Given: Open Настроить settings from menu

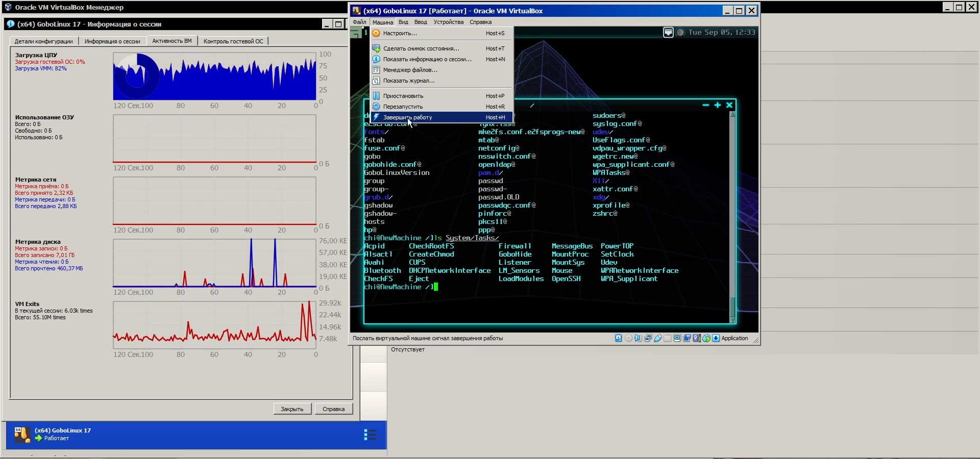Looking at the screenshot, I should [400, 33].
